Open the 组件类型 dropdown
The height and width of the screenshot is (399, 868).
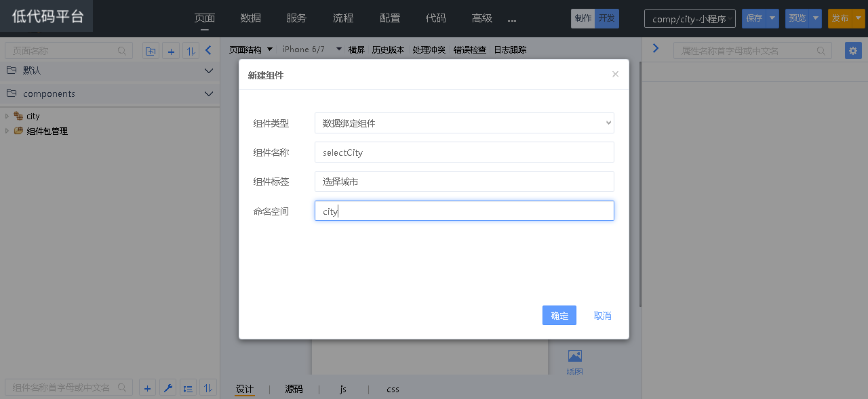click(x=464, y=123)
